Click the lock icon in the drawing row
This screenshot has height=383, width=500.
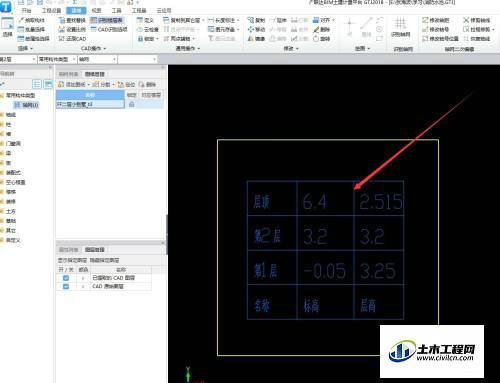(x=131, y=104)
